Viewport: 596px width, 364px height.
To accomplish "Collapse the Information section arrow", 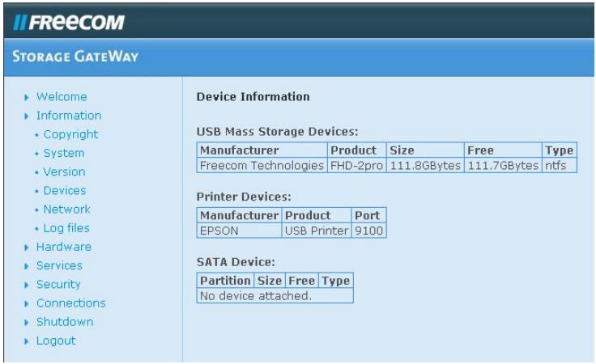I will 29,116.
